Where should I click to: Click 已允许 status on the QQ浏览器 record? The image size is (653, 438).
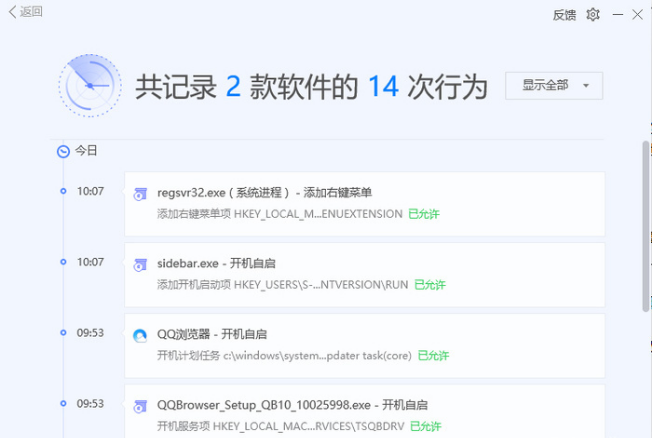click(x=433, y=356)
